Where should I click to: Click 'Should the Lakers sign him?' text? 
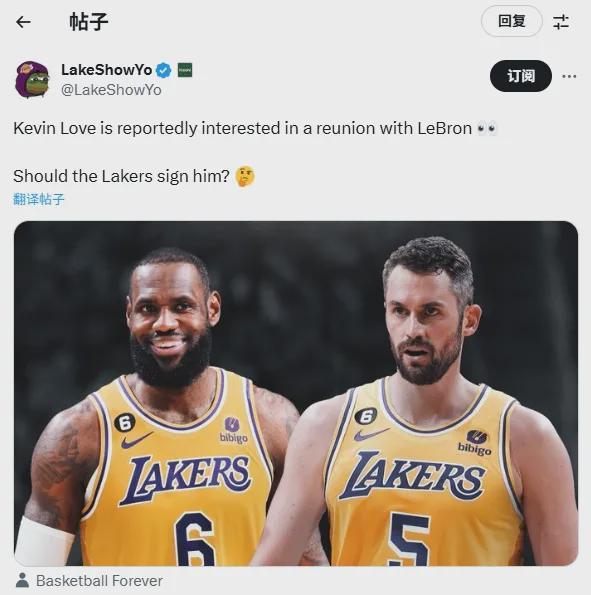pos(121,176)
